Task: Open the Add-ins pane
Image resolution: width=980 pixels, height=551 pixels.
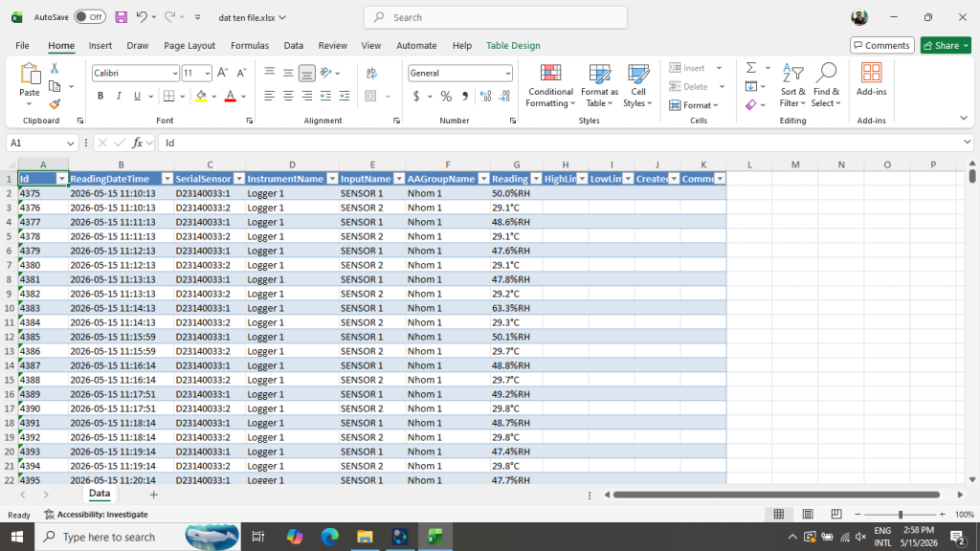Action: tap(871, 80)
